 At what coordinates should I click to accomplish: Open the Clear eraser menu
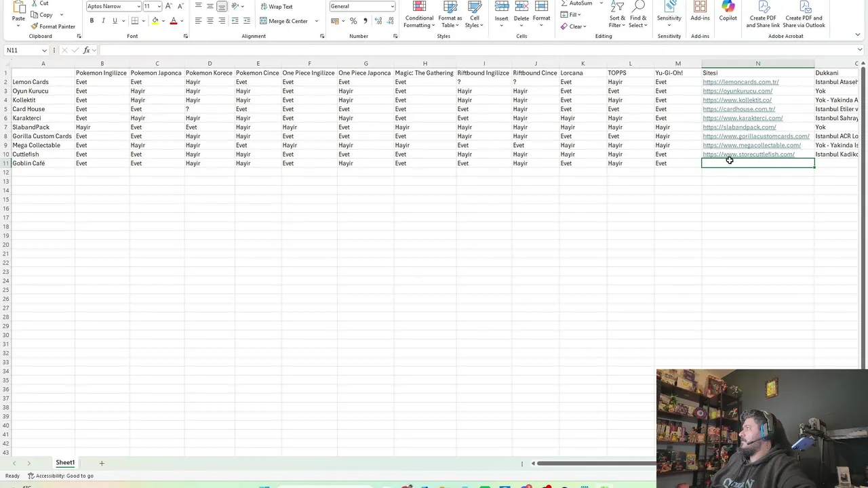pos(574,26)
